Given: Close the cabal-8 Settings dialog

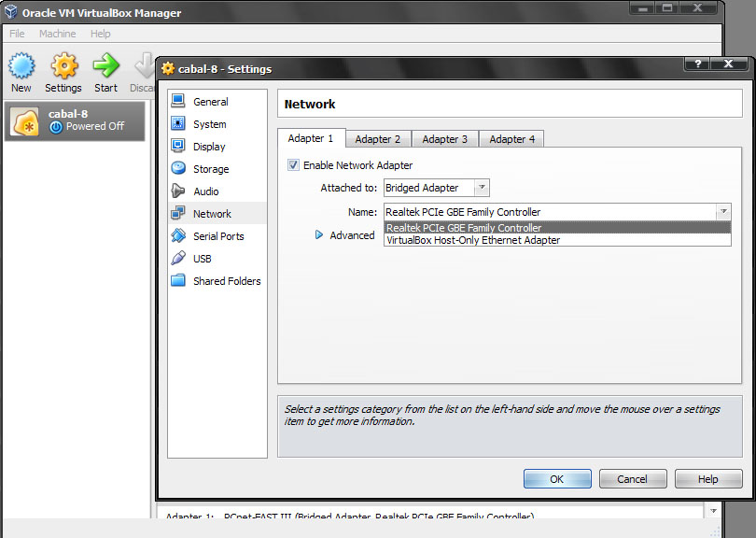Looking at the screenshot, I should (x=729, y=64).
